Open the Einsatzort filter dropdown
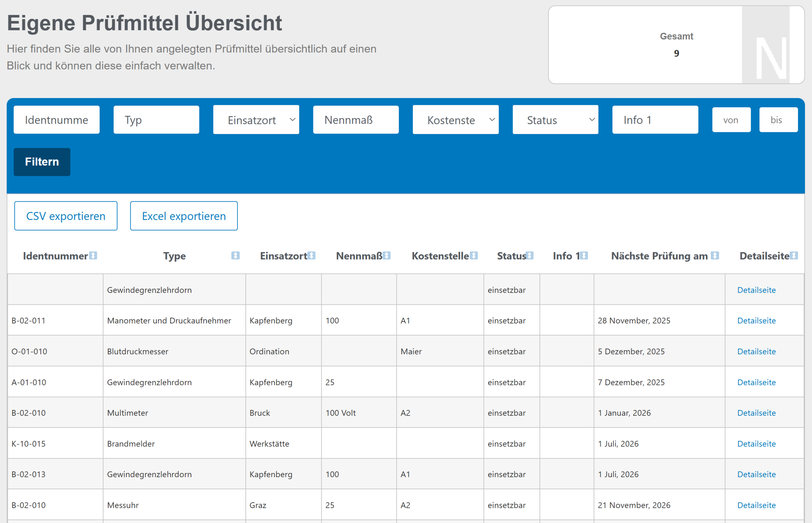 pos(256,120)
